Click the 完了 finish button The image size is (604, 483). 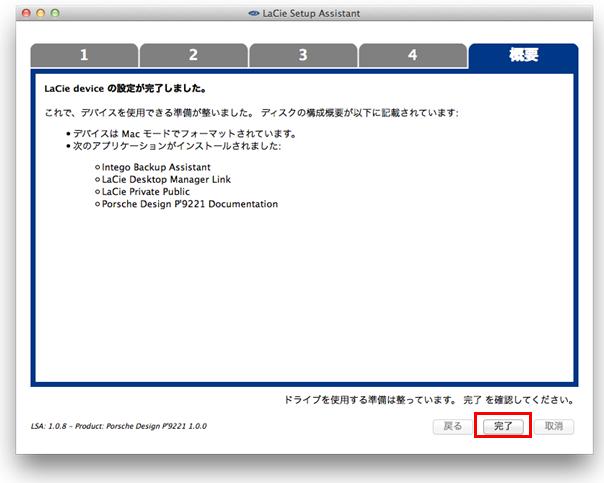click(503, 426)
